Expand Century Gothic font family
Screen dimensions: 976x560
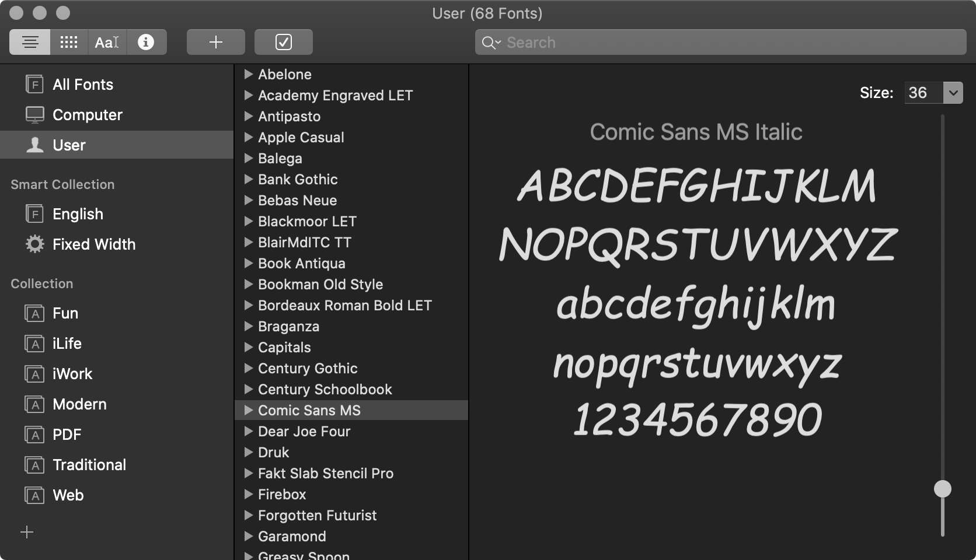[x=249, y=368]
